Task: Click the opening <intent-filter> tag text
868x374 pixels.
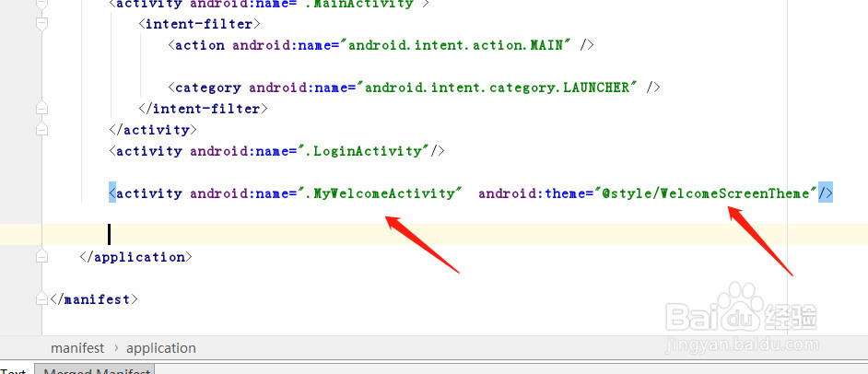Action: [199, 24]
